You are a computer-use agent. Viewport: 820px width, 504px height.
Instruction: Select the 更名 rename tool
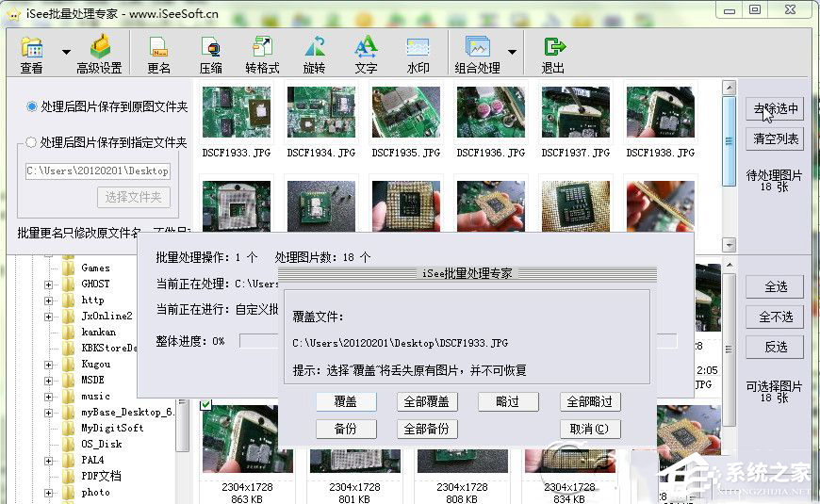pos(158,56)
